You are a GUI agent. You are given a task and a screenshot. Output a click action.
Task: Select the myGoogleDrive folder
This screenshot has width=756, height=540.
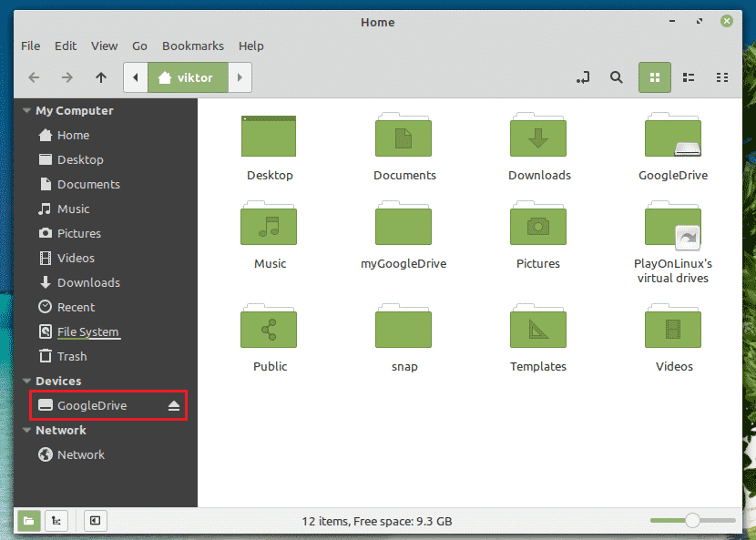pos(404,231)
